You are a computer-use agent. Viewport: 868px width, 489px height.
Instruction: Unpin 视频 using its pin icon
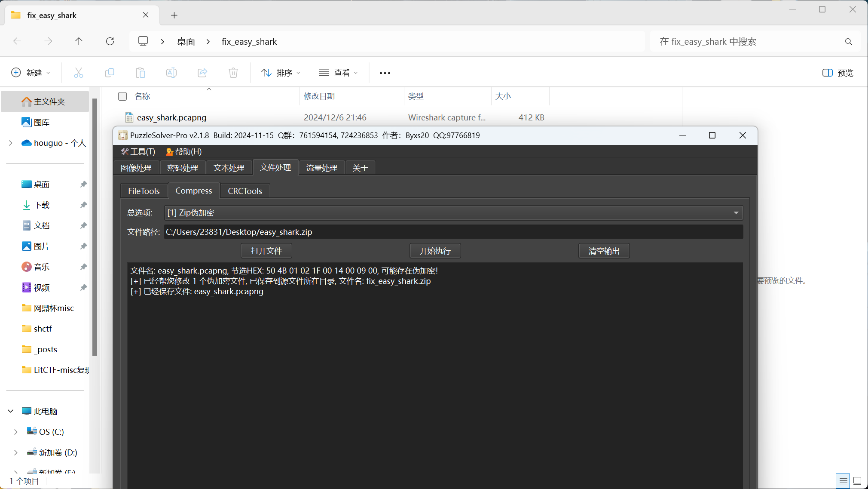[x=83, y=287]
